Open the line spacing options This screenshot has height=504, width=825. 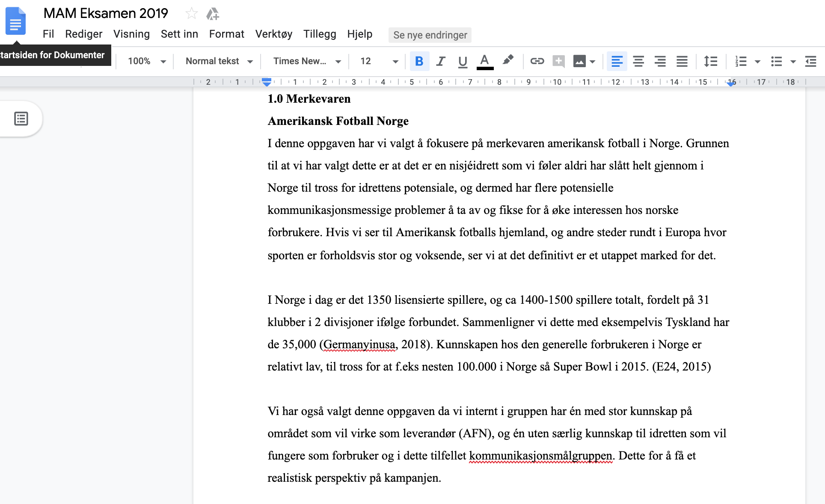[x=711, y=61]
